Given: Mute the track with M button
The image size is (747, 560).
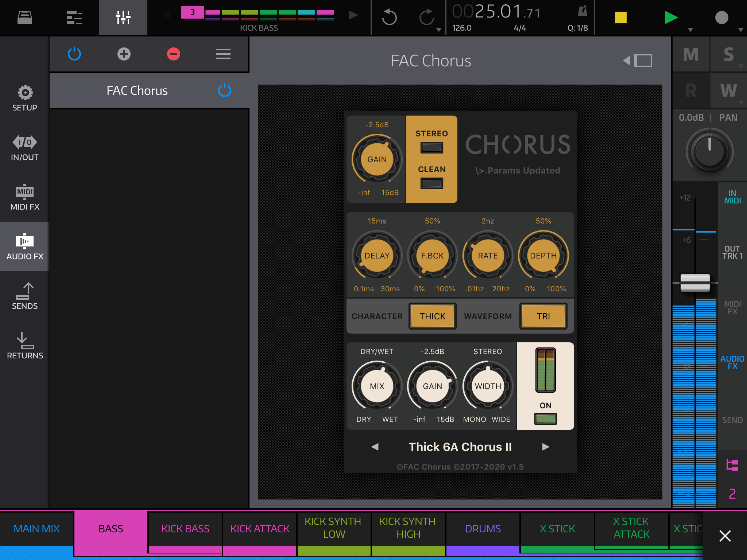Looking at the screenshot, I should tap(691, 54).
